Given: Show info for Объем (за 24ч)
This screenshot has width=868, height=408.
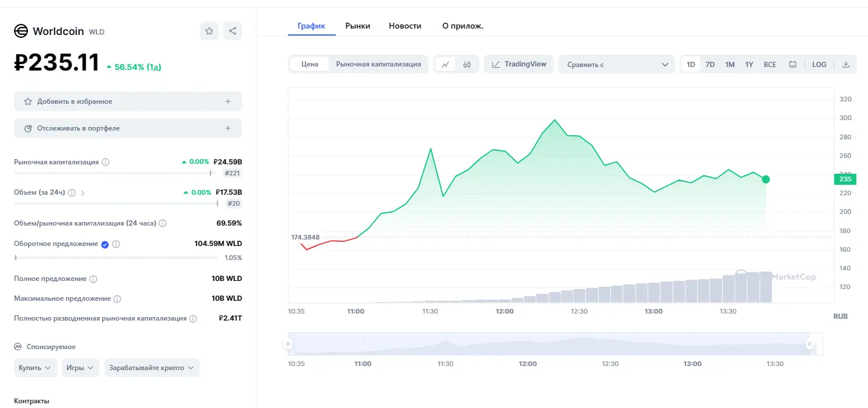Looking at the screenshot, I should [72, 192].
